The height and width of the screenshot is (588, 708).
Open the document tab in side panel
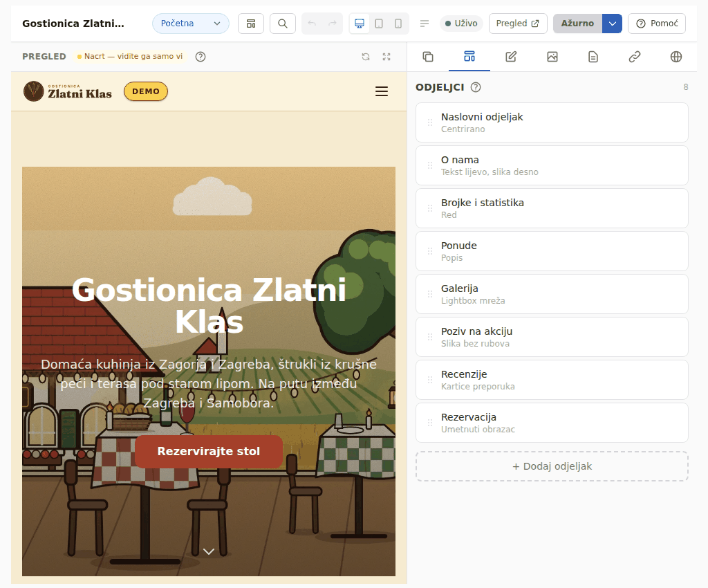(593, 57)
